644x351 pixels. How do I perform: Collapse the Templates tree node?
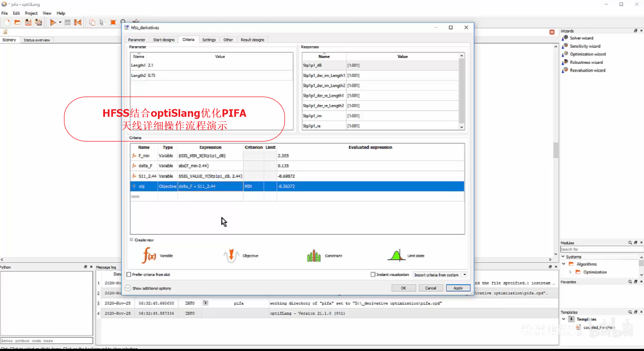tap(563, 319)
